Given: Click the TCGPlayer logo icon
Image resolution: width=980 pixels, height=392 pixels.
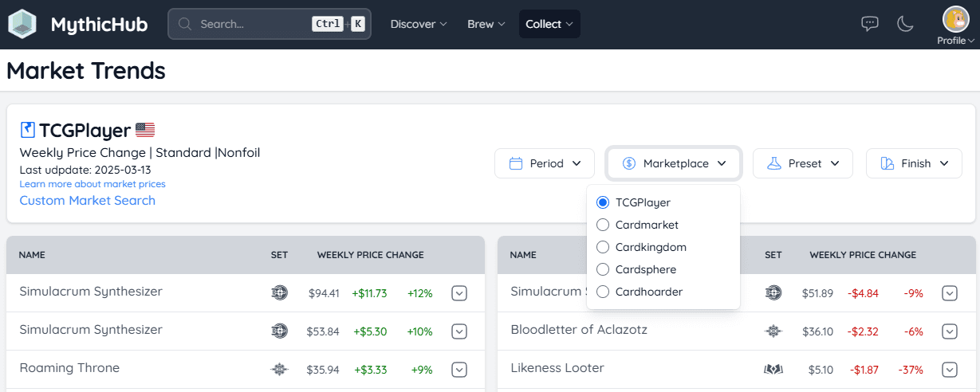Looking at the screenshot, I should tap(28, 130).
